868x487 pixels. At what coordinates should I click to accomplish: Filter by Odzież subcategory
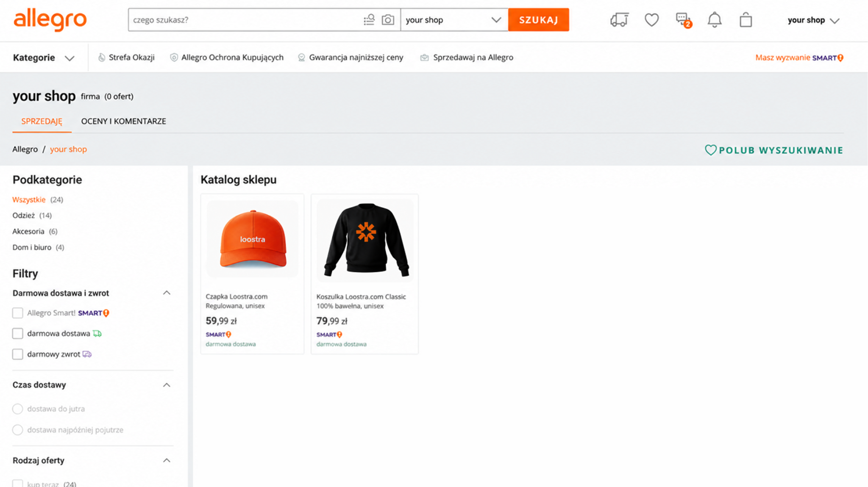[x=24, y=216]
